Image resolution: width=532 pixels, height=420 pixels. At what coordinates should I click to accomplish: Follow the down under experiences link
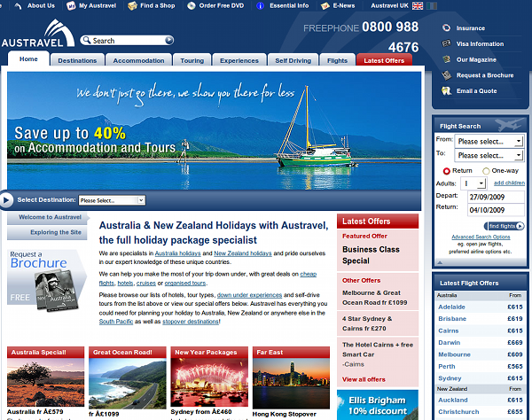point(249,295)
